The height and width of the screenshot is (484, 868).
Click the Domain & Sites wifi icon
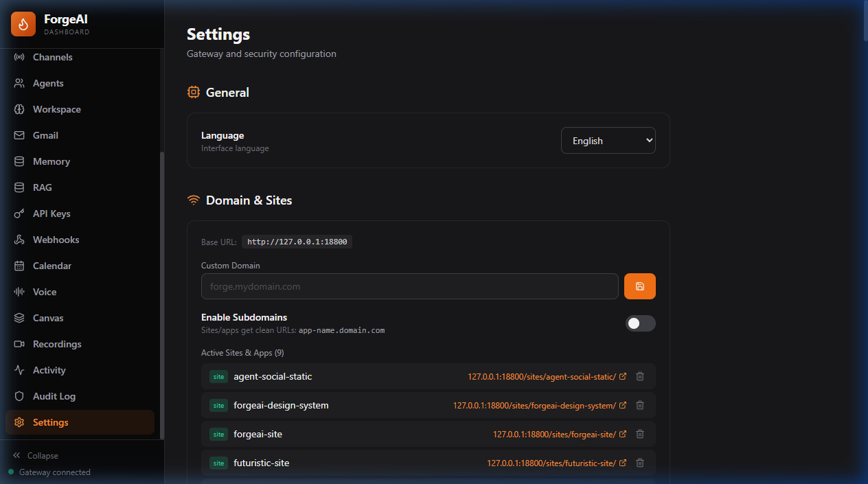point(194,200)
